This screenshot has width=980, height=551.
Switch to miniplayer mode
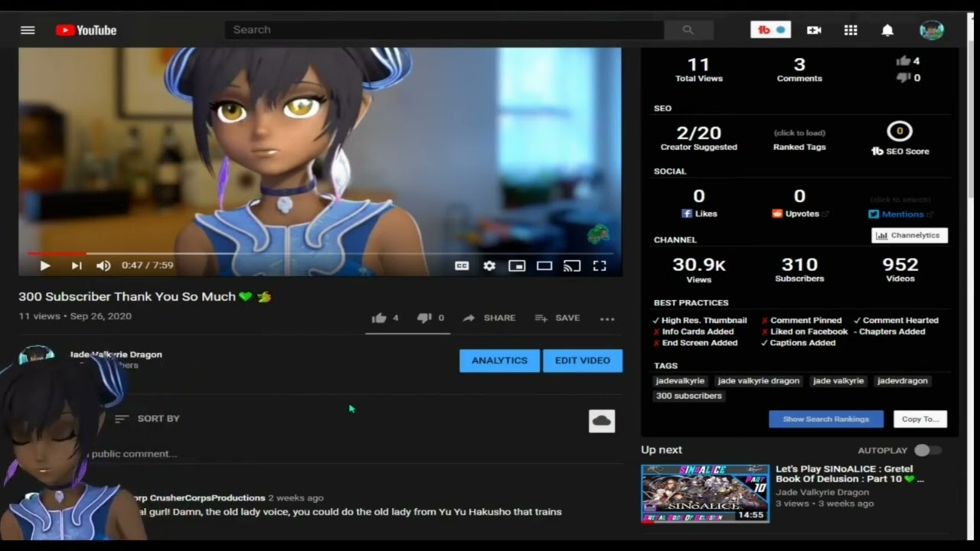517,266
